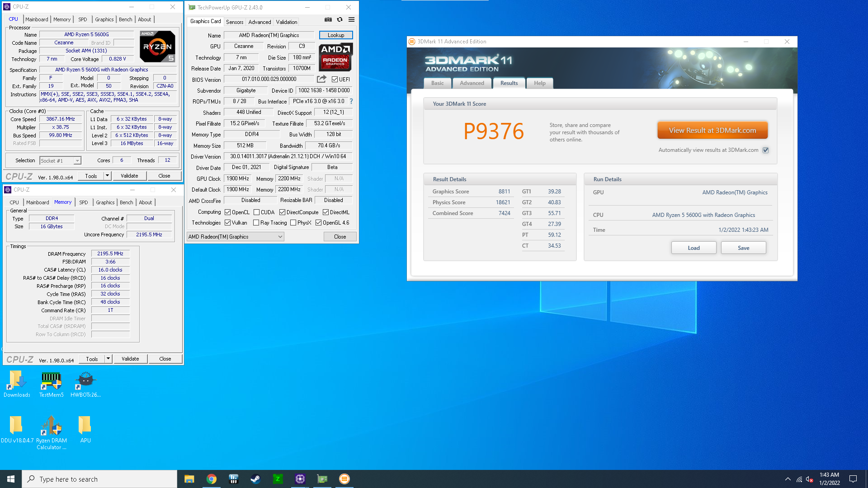The image size is (868, 488).
Task: Click the Load button in 3DMark 11
Action: (693, 248)
